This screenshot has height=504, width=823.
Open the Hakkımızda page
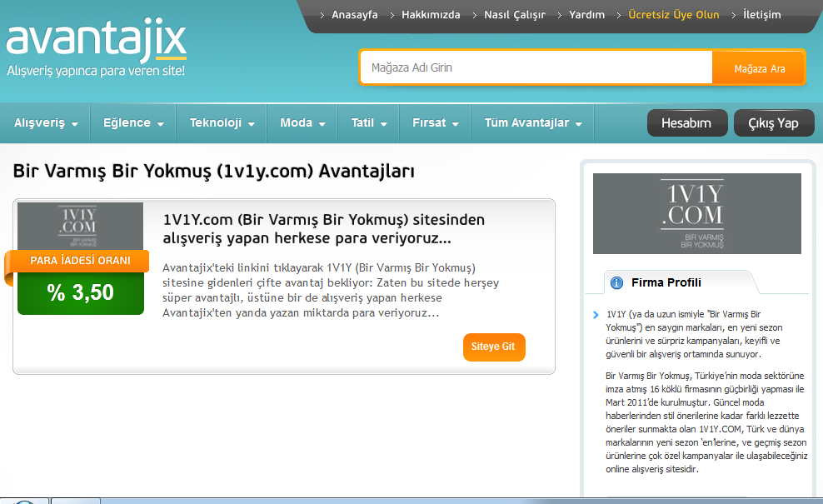pos(431,15)
